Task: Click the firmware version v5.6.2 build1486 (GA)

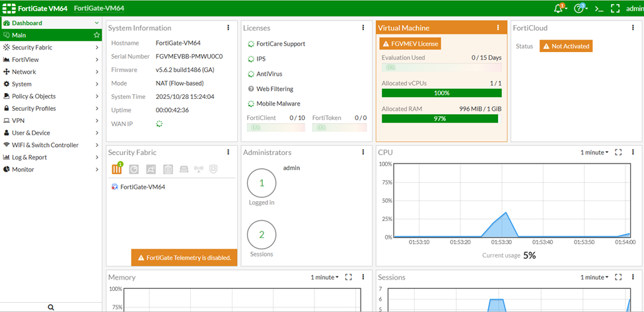Action: click(x=185, y=70)
